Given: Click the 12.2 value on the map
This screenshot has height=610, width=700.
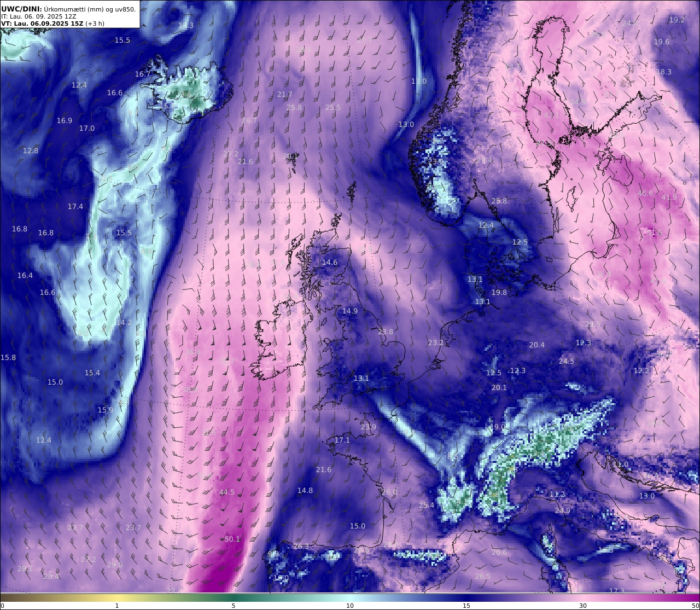Looking at the screenshot, I should pos(641,370).
